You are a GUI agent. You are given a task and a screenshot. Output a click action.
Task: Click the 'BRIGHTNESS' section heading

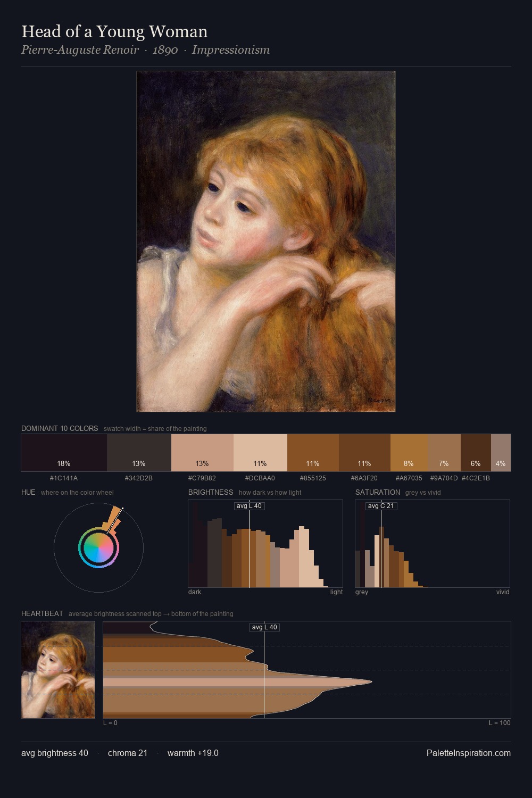(211, 492)
